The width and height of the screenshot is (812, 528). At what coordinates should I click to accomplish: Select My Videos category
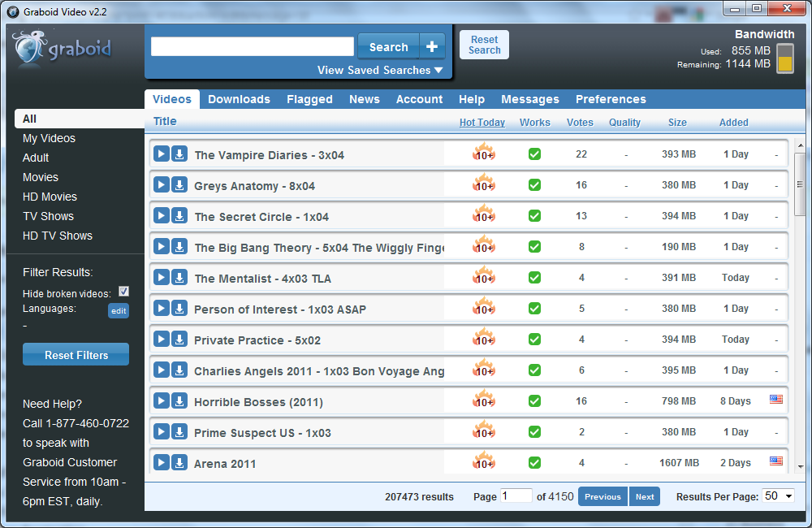[x=50, y=138]
